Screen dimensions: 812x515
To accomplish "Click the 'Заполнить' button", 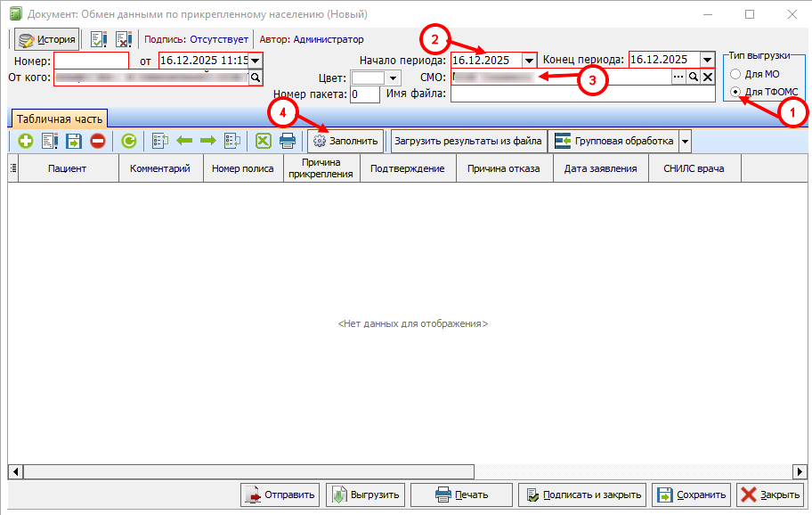I will click(345, 141).
